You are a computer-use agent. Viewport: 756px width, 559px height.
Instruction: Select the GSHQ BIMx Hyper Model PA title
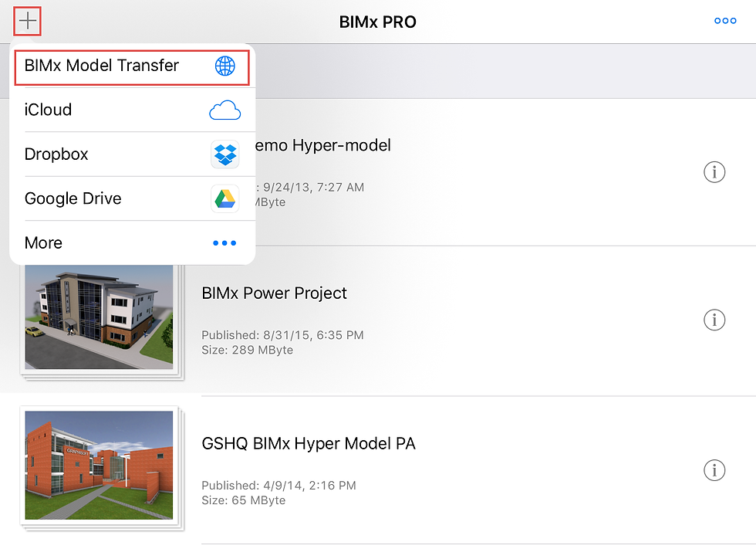[308, 444]
